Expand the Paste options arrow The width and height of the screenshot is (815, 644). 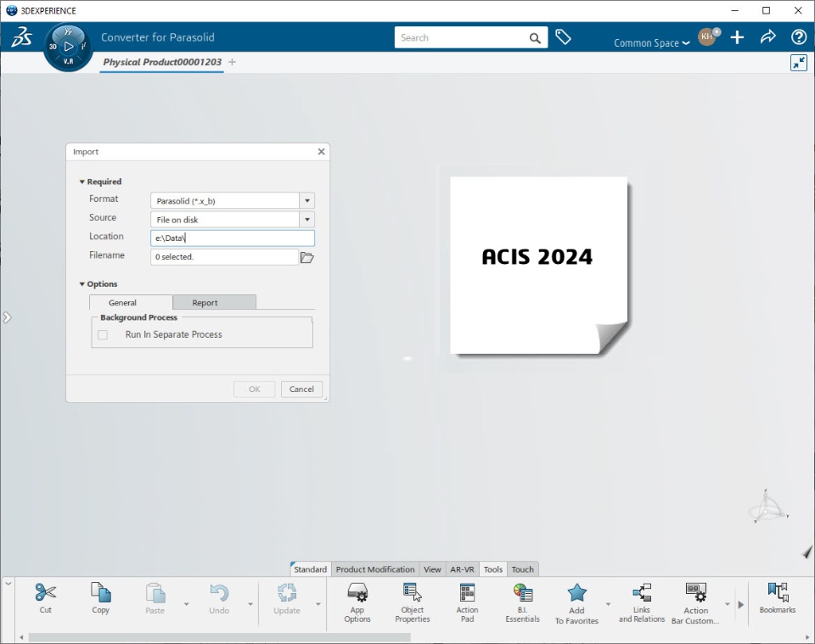187,604
